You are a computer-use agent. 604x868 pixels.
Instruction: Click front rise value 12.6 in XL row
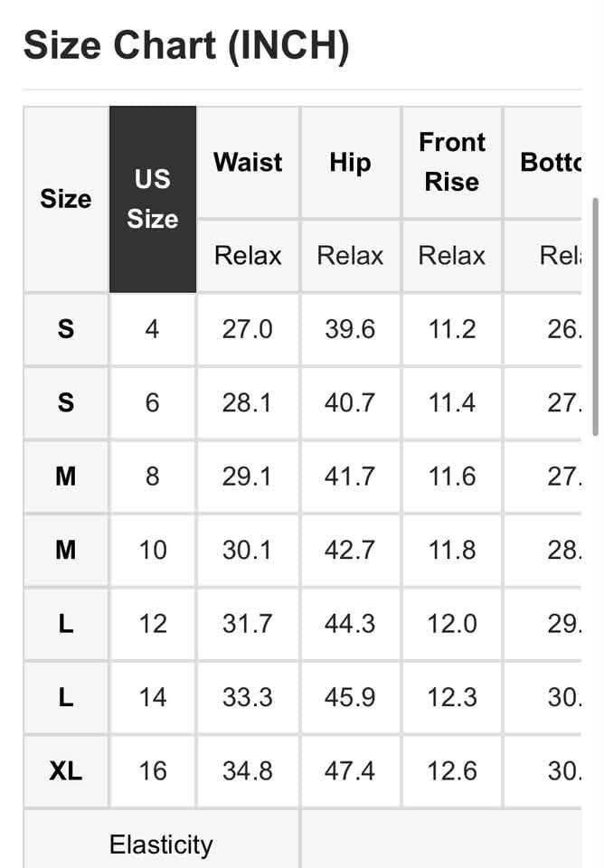452,770
